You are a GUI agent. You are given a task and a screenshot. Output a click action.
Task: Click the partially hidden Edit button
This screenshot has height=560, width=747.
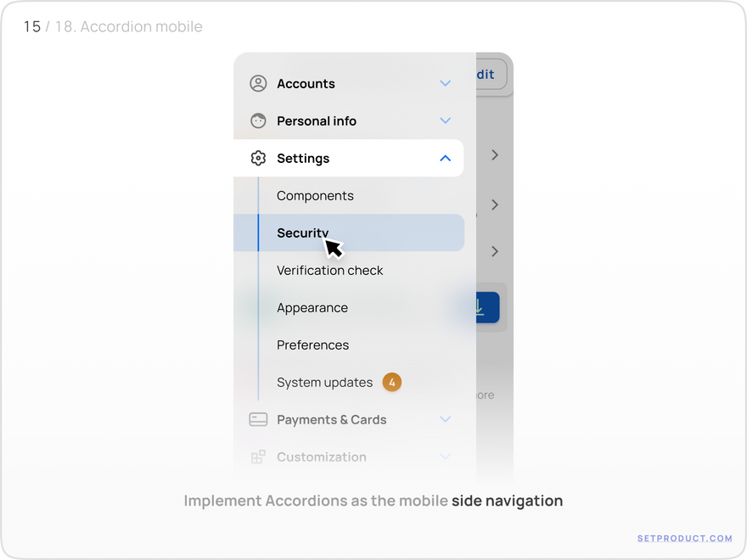coord(491,75)
